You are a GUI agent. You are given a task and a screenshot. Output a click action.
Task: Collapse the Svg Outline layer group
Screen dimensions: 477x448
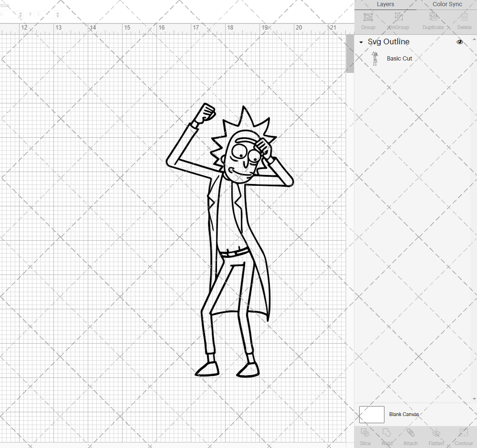(x=361, y=42)
